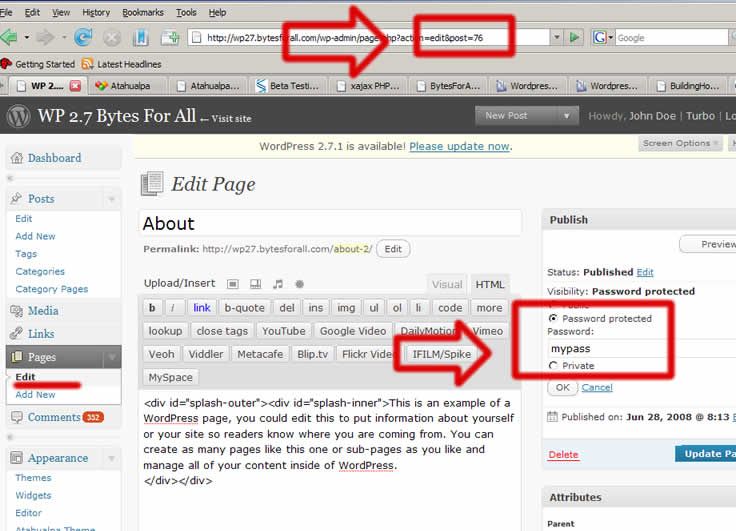Open Category Pages under Posts
Image resolution: width=736 pixels, height=531 pixels.
pos(52,289)
